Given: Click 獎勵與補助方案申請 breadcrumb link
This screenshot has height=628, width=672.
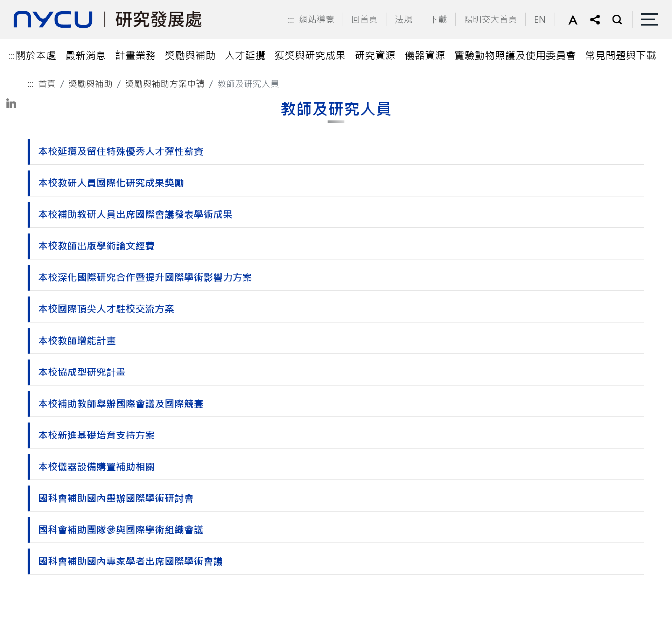Looking at the screenshot, I should click(164, 84).
